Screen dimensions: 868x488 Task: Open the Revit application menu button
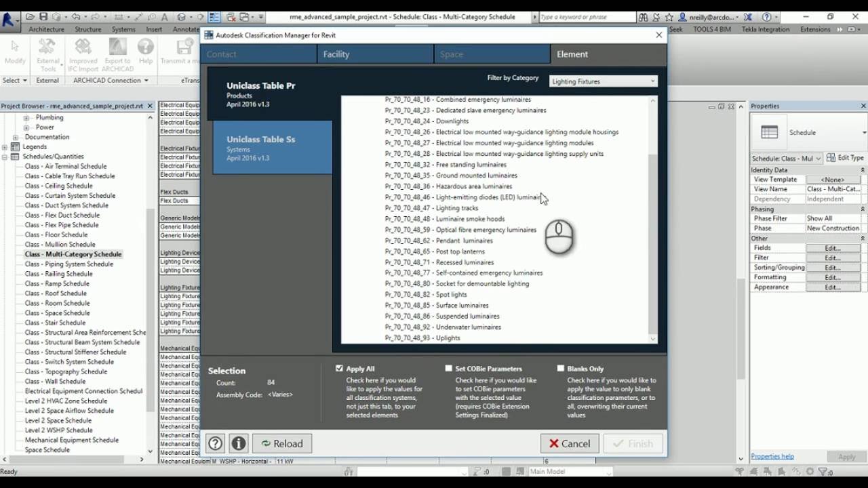[x=9, y=20]
